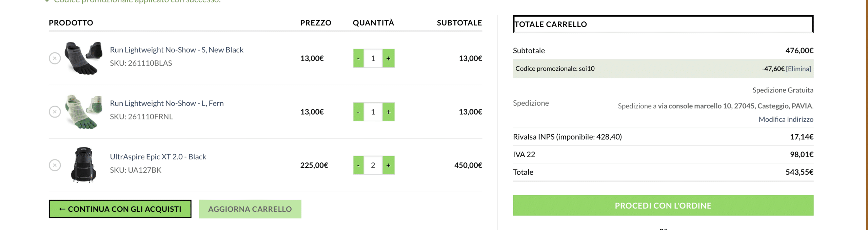Click quantity field for New Black socks
Viewport: 868px width, 230px height.
[373, 58]
